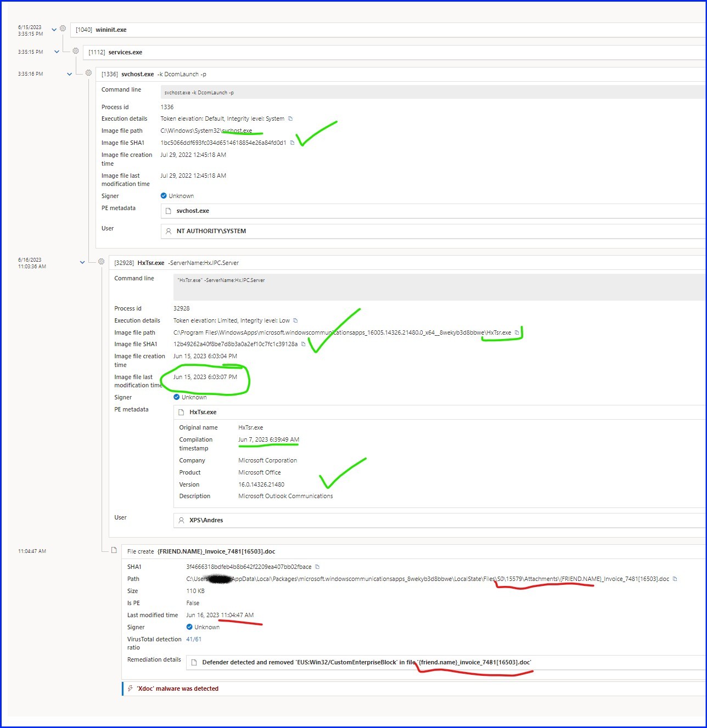Collapse the svchost.exe process details
707x728 pixels.
[69, 73]
